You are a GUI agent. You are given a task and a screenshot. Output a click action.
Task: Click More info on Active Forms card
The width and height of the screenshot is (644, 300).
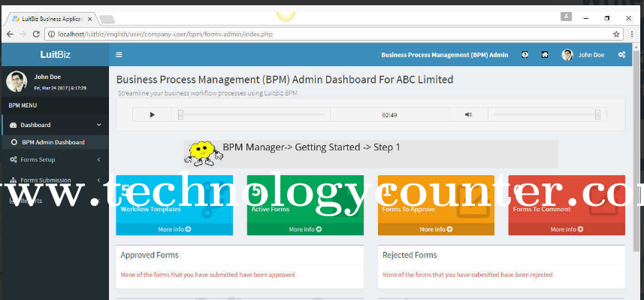305,229
